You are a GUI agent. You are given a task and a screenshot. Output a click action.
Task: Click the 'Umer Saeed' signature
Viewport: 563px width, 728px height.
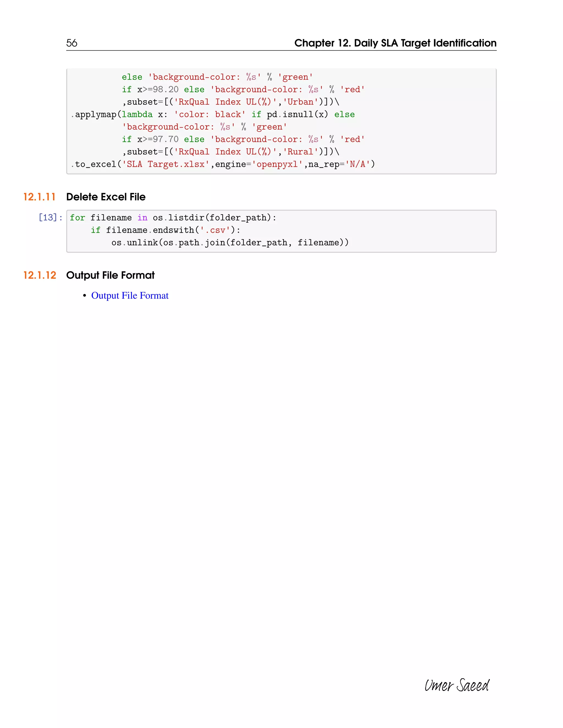(457, 685)
